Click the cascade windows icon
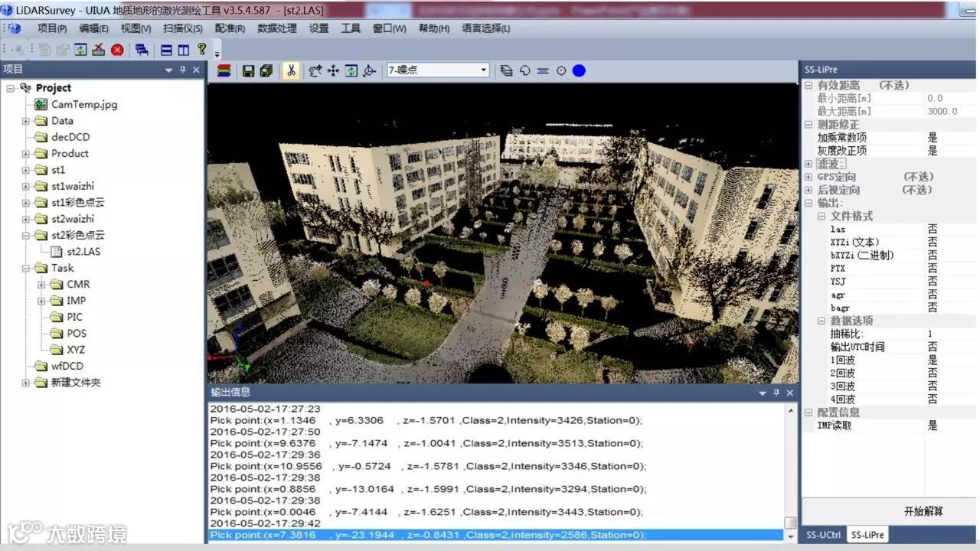The height and width of the screenshot is (551, 980). pyautogui.click(x=142, y=50)
